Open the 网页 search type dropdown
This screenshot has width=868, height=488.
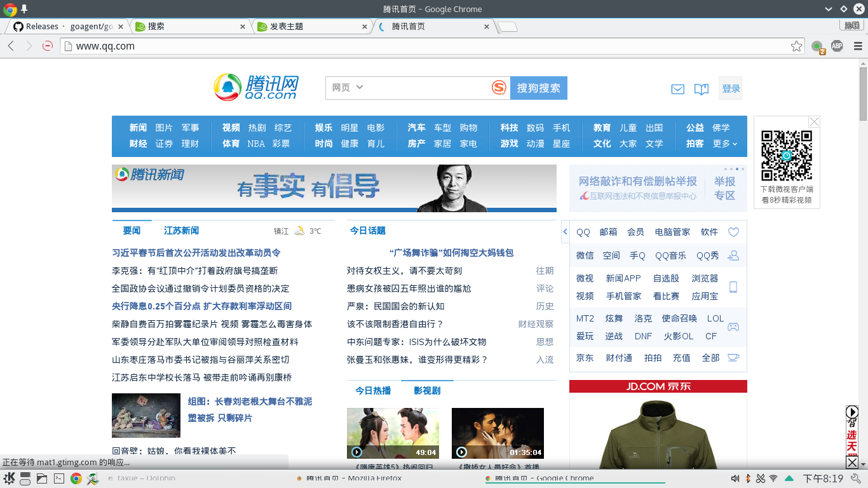[x=348, y=88]
